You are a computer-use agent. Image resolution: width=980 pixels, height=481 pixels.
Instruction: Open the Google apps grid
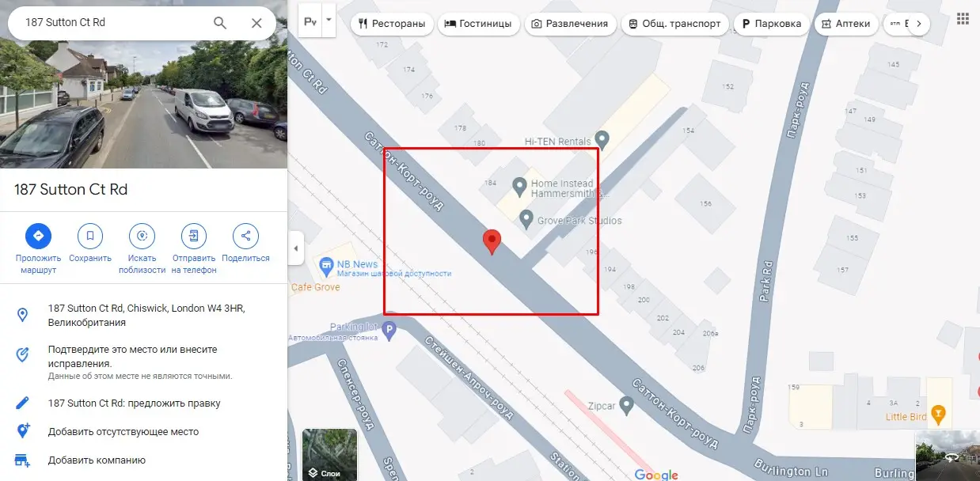point(962,17)
